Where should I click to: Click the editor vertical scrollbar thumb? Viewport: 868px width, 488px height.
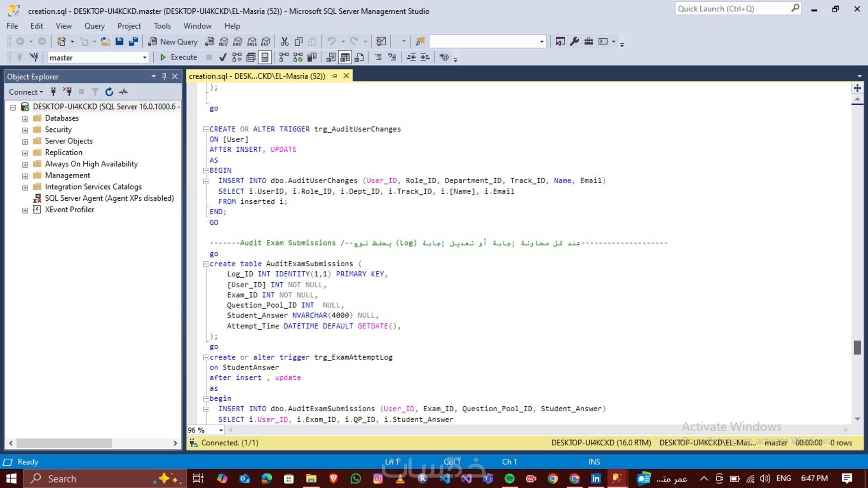tap(857, 347)
